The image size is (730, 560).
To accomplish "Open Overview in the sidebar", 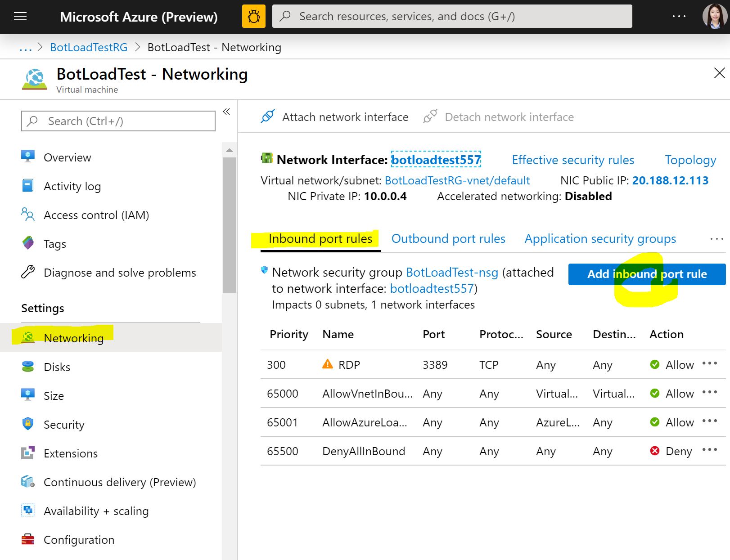I will pos(67,157).
